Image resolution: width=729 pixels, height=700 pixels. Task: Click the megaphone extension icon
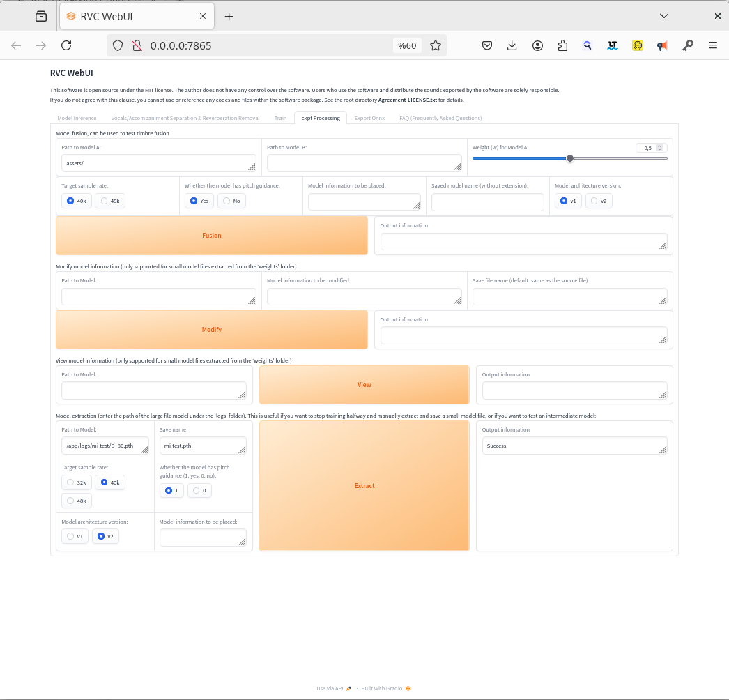(663, 45)
